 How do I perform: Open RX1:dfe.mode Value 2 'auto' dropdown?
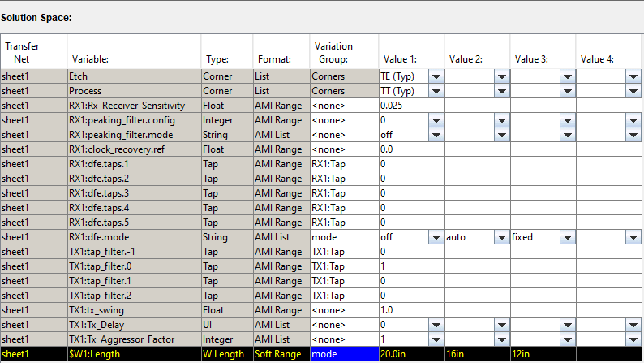tap(501, 236)
